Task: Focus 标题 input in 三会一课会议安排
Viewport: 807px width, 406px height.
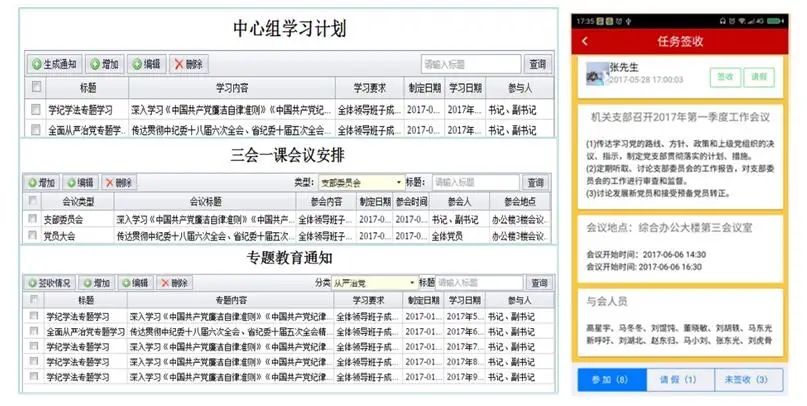Action: 475,183
